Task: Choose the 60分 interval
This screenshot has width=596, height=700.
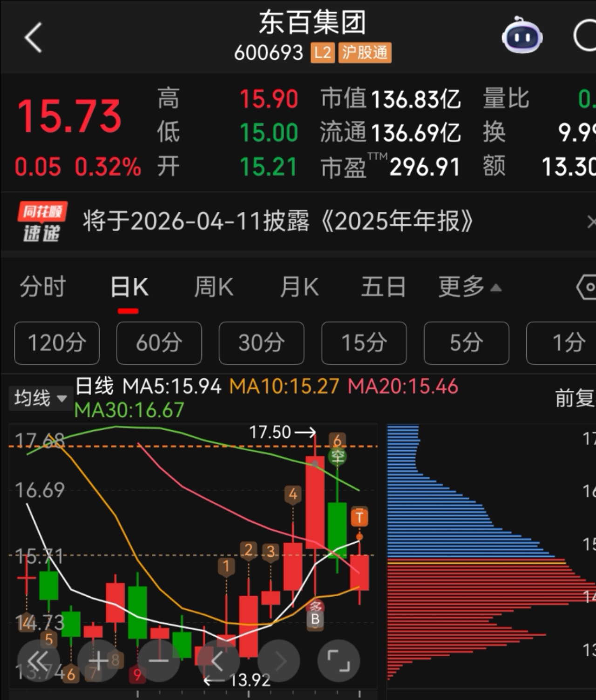Action: (159, 343)
